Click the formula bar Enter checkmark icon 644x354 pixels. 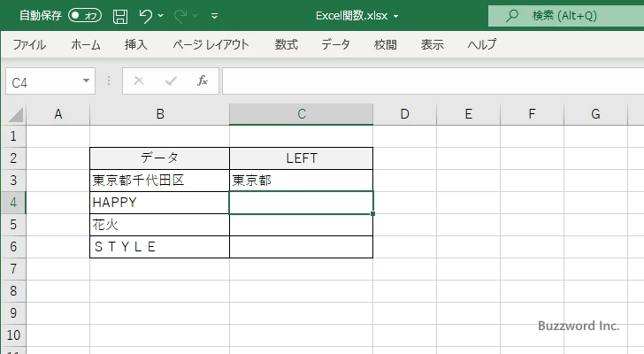click(171, 81)
